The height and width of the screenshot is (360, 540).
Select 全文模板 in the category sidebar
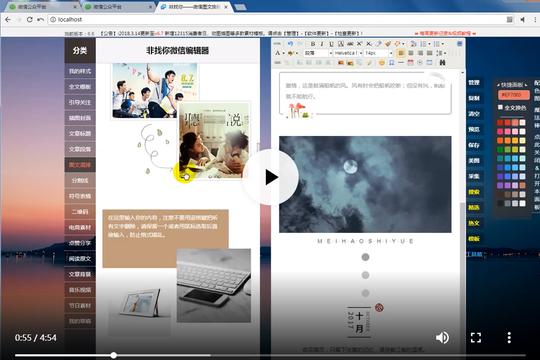tap(80, 87)
